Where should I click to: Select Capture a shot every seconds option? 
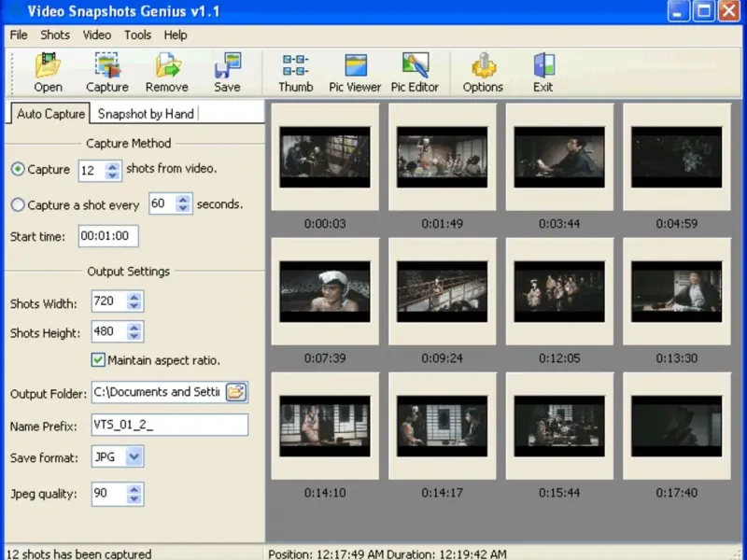click(x=18, y=204)
